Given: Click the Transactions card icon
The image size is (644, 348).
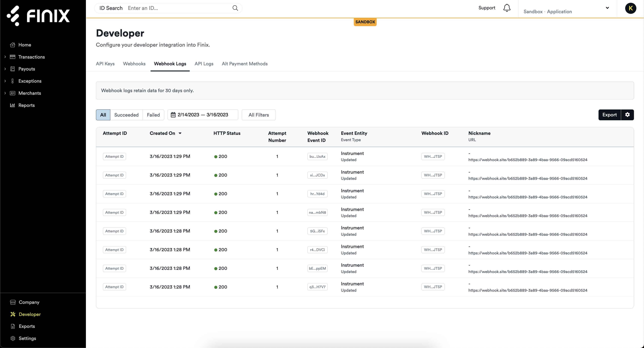Looking at the screenshot, I should tap(12, 57).
